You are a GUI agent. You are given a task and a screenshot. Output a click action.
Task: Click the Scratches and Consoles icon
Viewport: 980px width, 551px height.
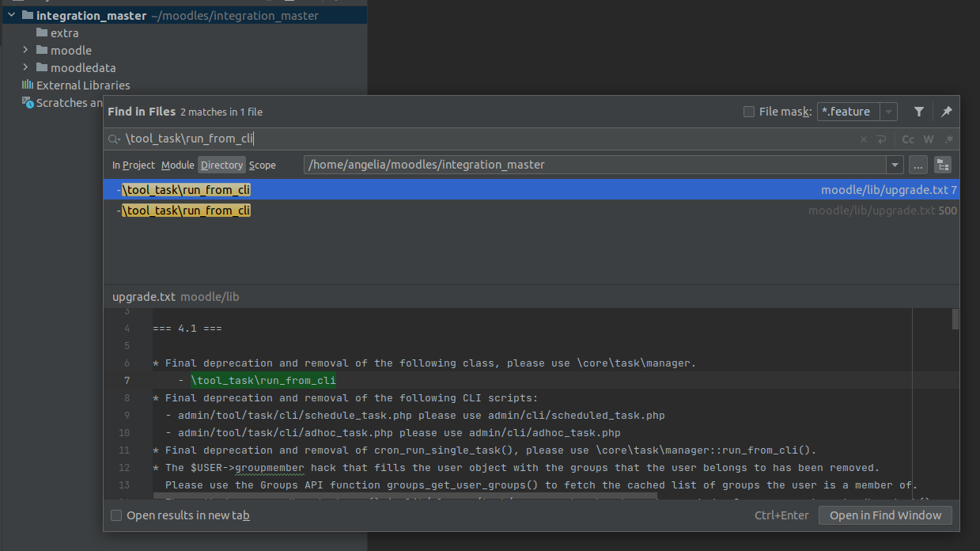pyautogui.click(x=28, y=102)
